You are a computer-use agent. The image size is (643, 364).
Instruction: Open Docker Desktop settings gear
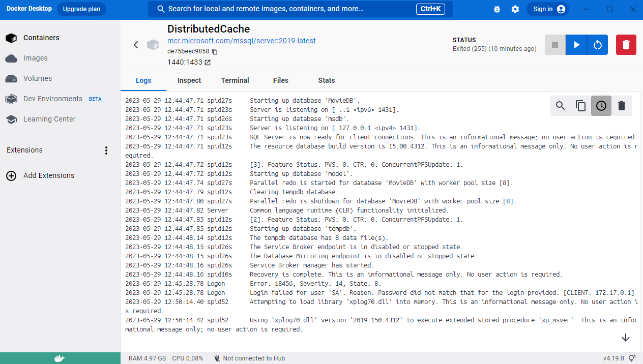(515, 9)
